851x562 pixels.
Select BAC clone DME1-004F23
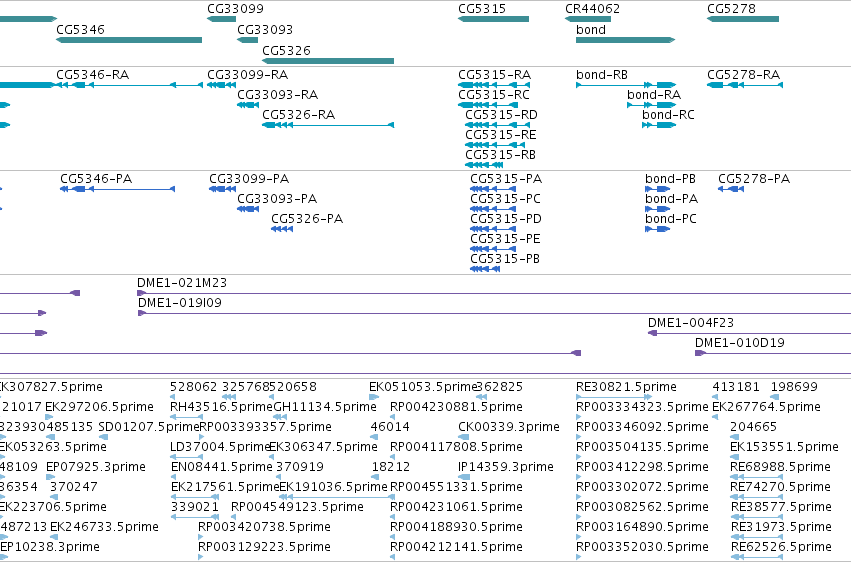[x=750, y=334]
